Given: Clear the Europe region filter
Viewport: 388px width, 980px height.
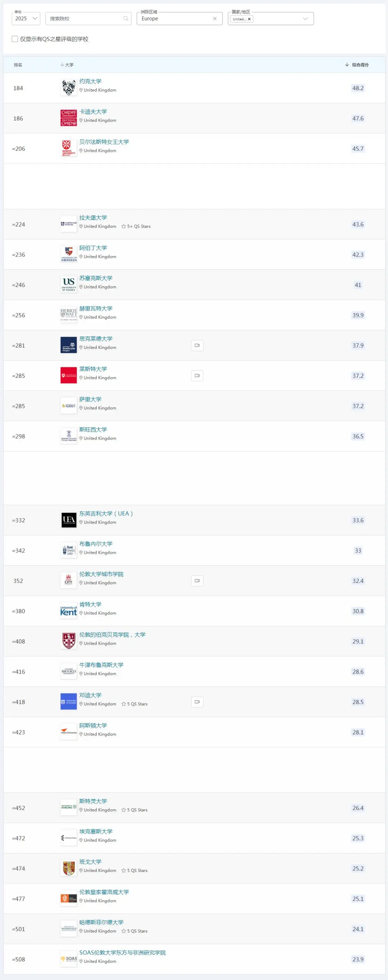Looking at the screenshot, I should [215, 19].
